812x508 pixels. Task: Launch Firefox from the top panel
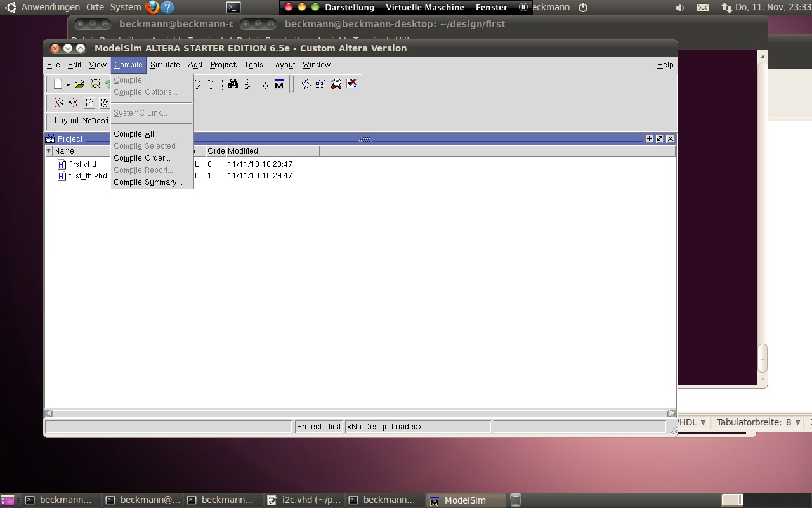click(152, 8)
